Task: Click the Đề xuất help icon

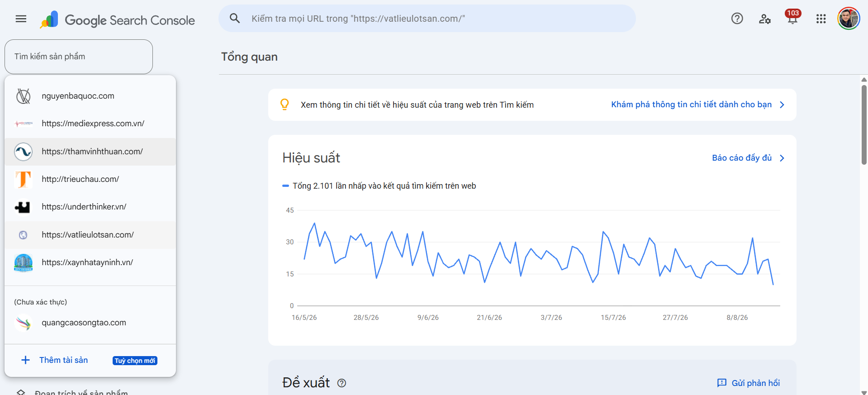Action: [342, 383]
